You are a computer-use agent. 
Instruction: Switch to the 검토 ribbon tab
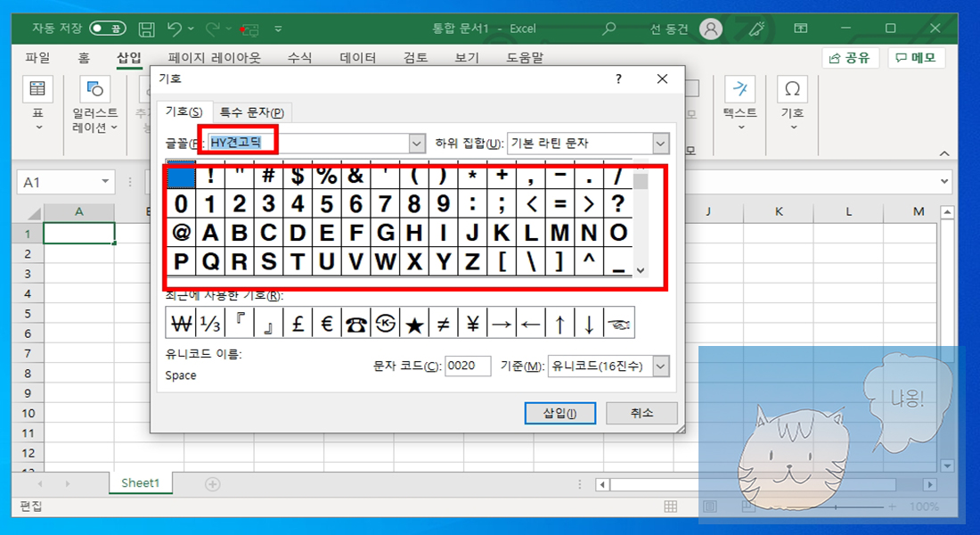click(x=416, y=58)
